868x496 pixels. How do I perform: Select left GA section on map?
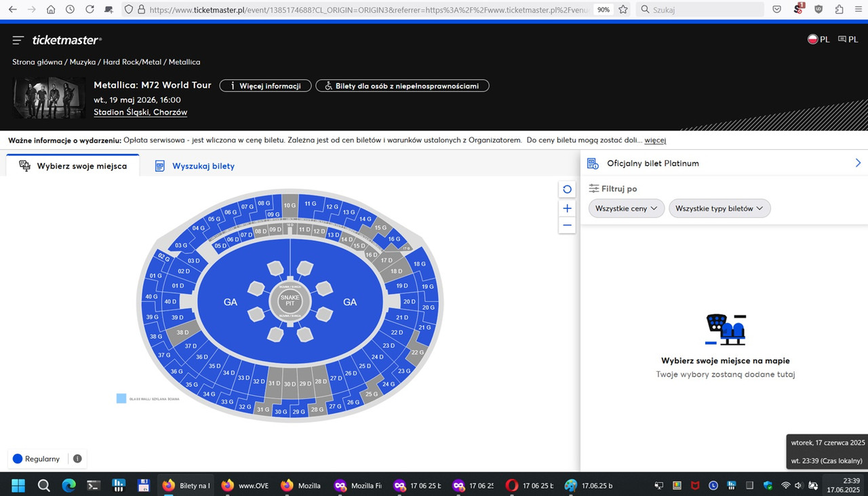[231, 302]
